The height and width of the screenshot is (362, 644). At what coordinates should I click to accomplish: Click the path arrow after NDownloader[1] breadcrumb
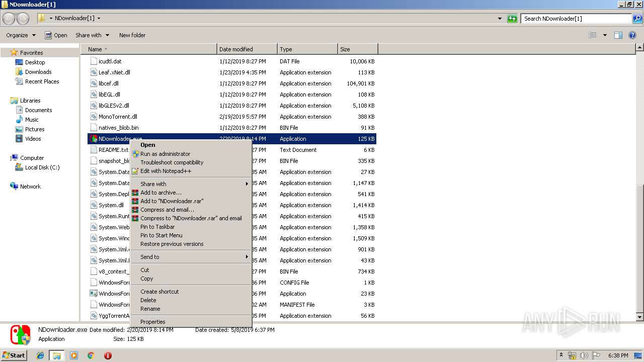pyautogui.click(x=99, y=19)
